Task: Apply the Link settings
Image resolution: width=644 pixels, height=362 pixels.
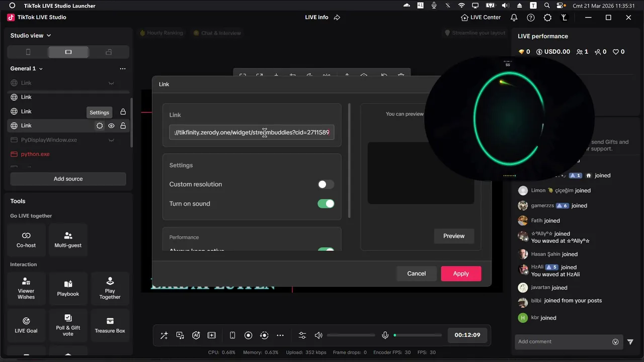Action: [x=461, y=274]
